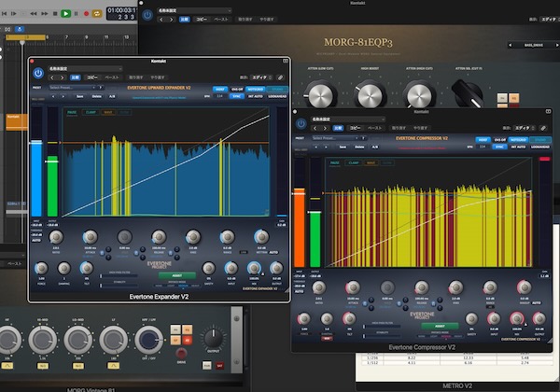Screen dimensions: 560x392
Task: Click green ASSIST button in Expander plugin
Action: [x=177, y=275]
